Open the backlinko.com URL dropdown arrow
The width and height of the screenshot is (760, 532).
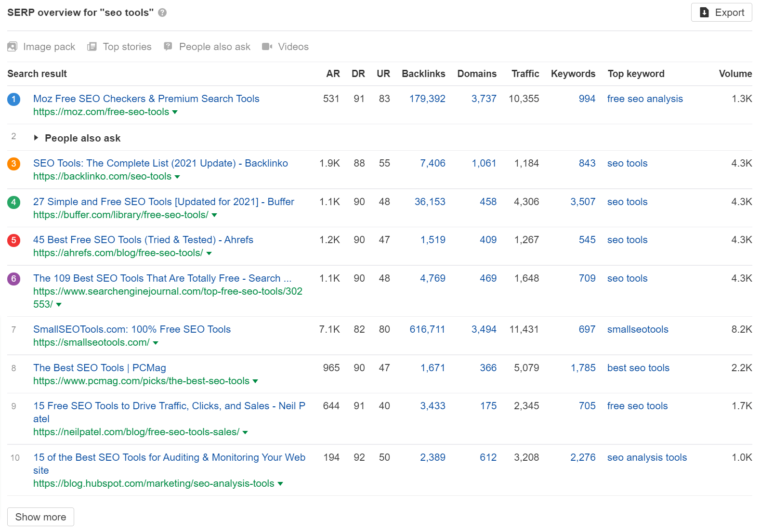177,177
